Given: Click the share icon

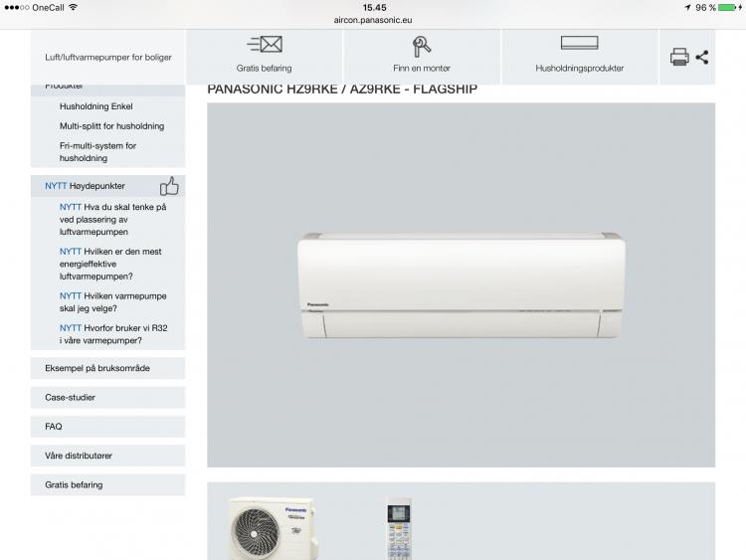Looking at the screenshot, I should [702, 57].
